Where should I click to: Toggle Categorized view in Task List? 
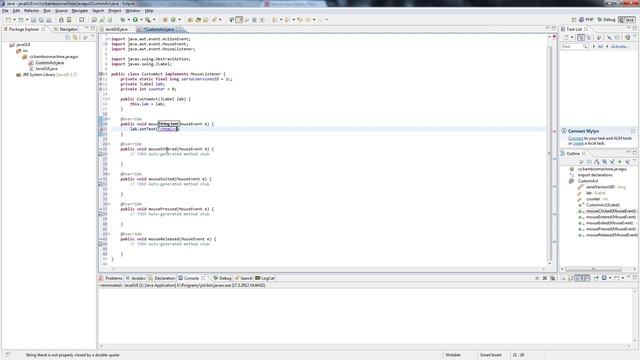pos(581,37)
